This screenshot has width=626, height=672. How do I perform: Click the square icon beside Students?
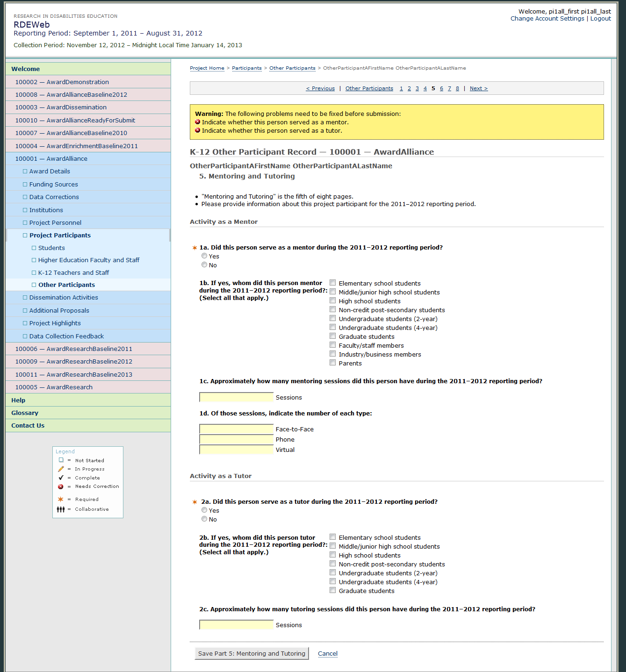pyautogui.click(x=34, y=248)
